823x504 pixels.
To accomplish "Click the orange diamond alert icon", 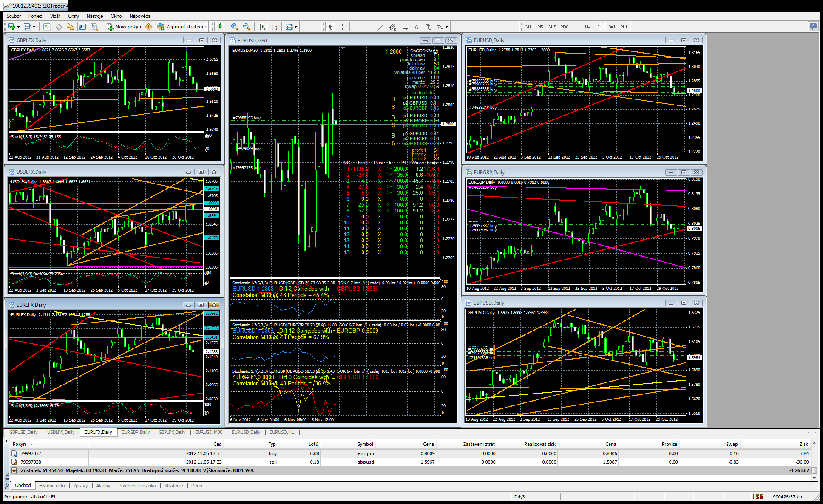I will [148, 27].
